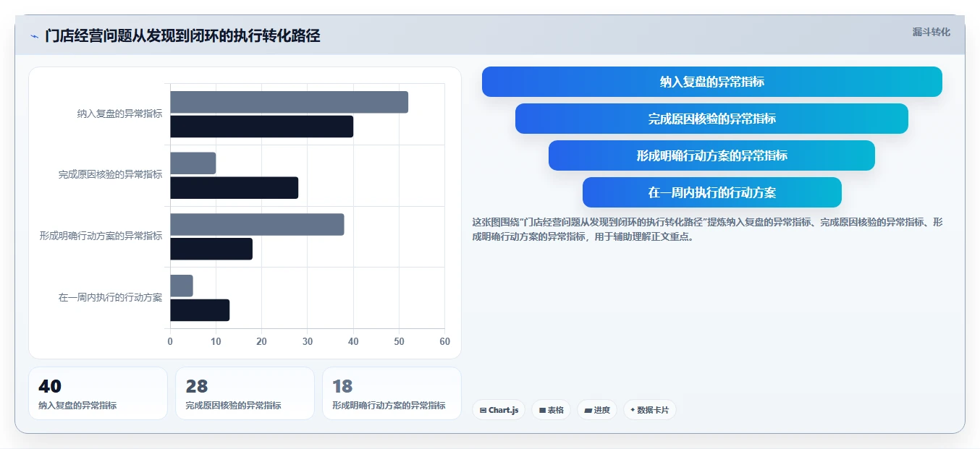This screenshot has height=449, width=980.
Task: Click the title 门店经营问题从发现到闭环的执行转化路径
Action: click(182, 35)
